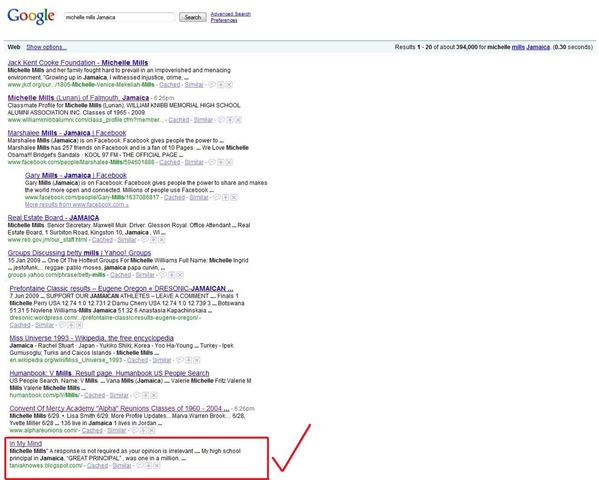
Task: Click the comment bubble icon for Jack Kent Cooke result
Action: (212, 85)
